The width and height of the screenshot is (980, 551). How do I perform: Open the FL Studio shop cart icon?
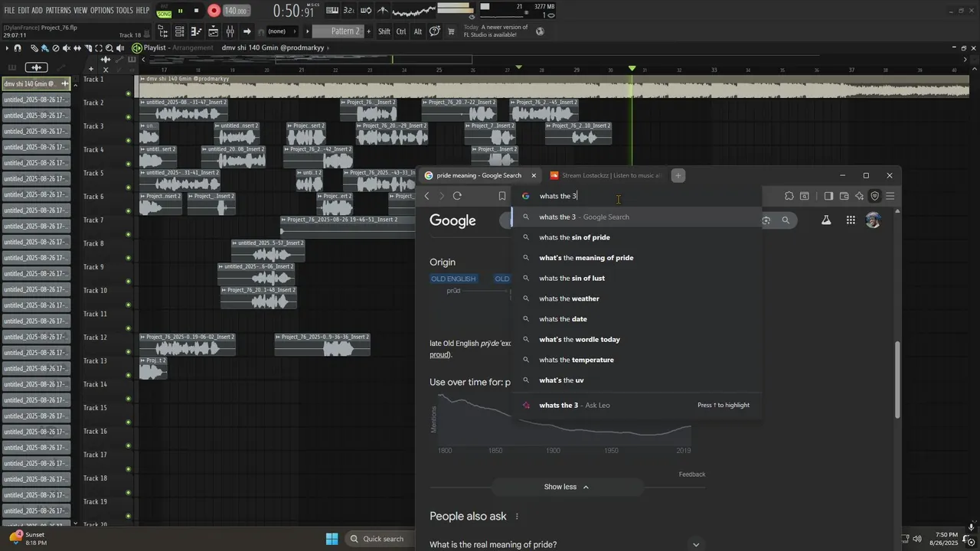coord(451,31)
